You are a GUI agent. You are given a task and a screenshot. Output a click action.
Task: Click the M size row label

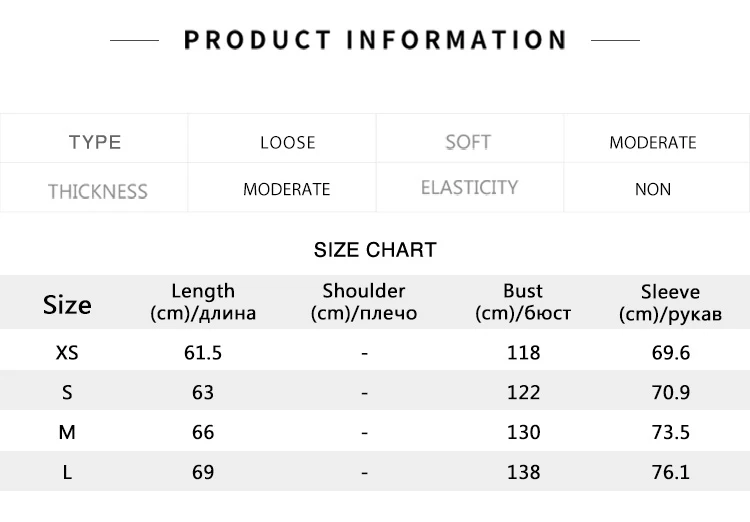pyautogui.click(x=67, y=432)
